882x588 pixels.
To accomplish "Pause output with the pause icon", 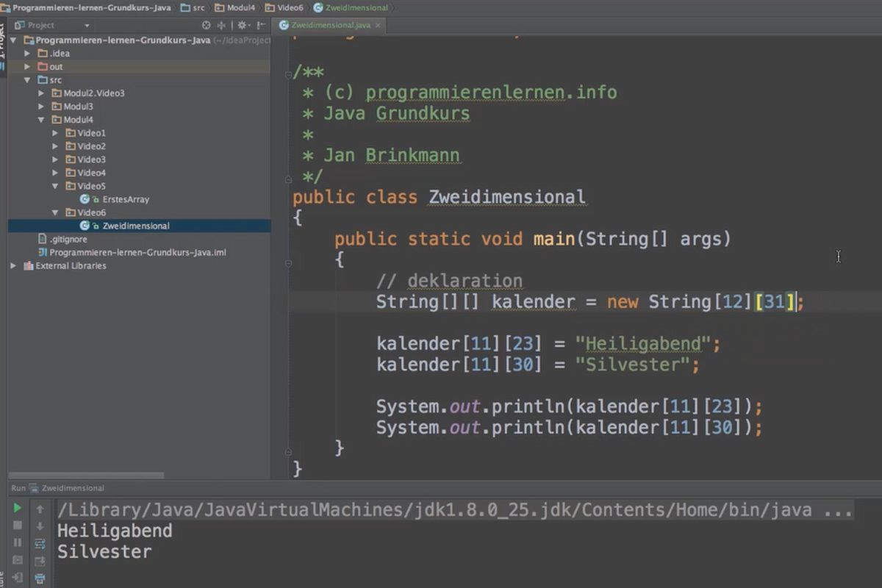I will pyautogui.click(x=18, y=543).
